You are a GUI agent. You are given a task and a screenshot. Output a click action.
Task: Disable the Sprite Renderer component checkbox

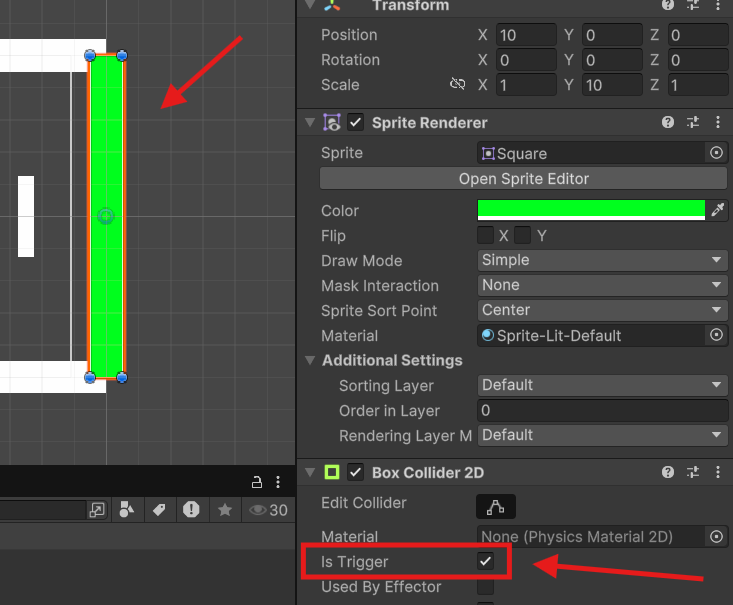tap(355, 122)
